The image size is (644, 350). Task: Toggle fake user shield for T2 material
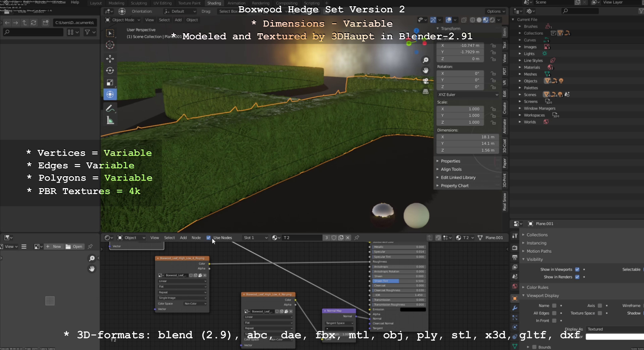tap(334, 238)
